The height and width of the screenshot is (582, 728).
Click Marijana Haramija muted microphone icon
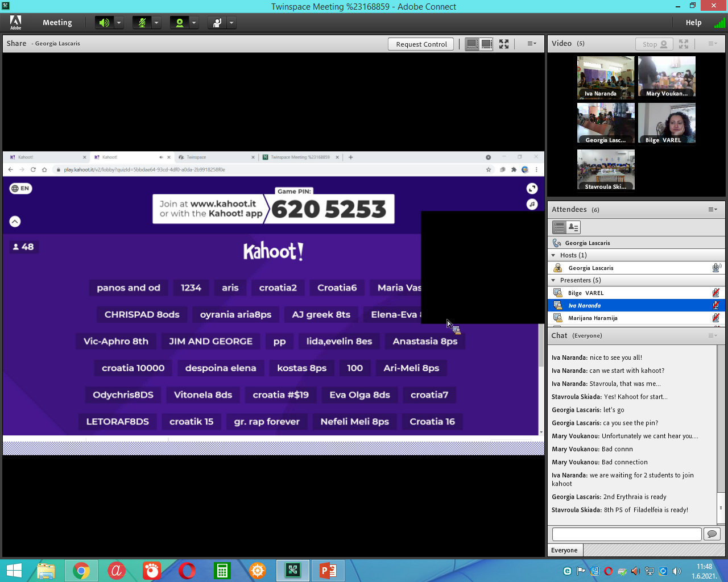coord(716,318)
